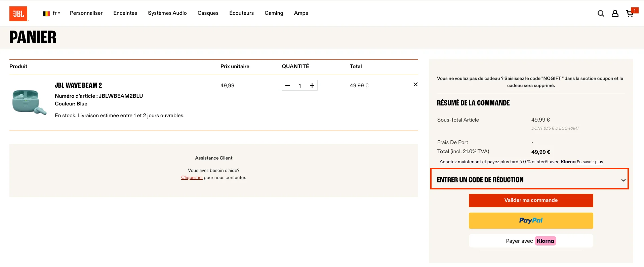
Task: Click the Couleur: Blue text
Action: pos(71,104)
